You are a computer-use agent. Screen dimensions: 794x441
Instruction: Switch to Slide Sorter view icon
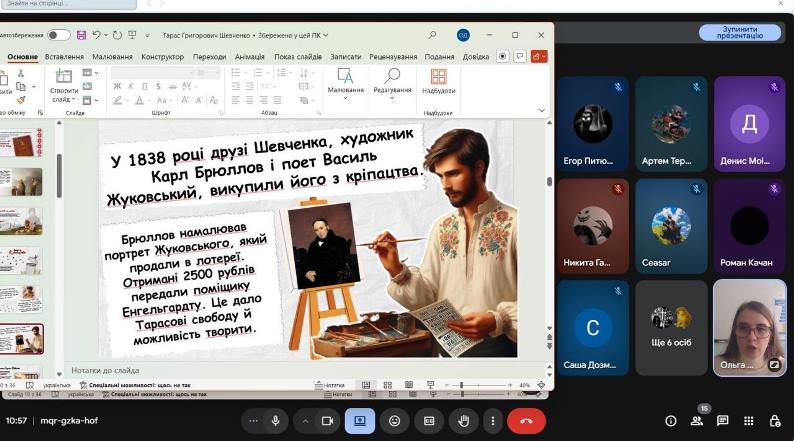[388, 385]
